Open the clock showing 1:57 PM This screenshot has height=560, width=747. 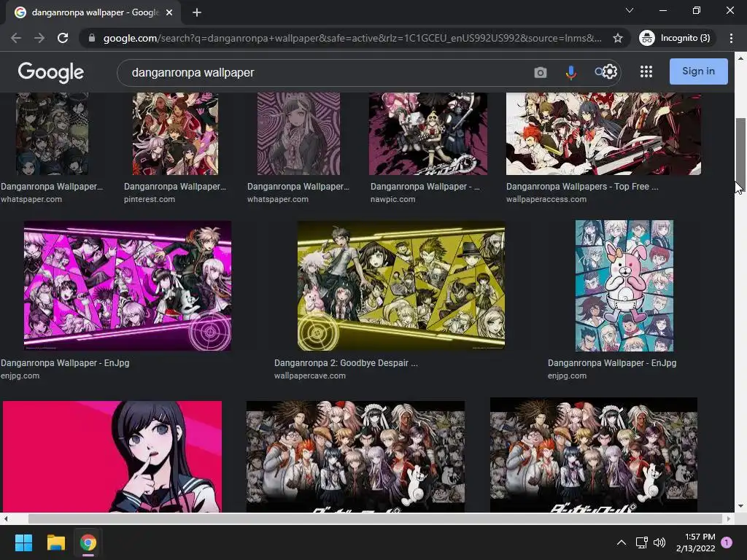click(695, 542)
